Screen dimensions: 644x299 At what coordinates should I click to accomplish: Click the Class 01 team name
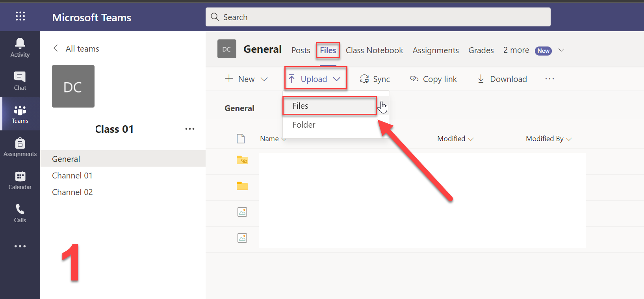point(114,129)
